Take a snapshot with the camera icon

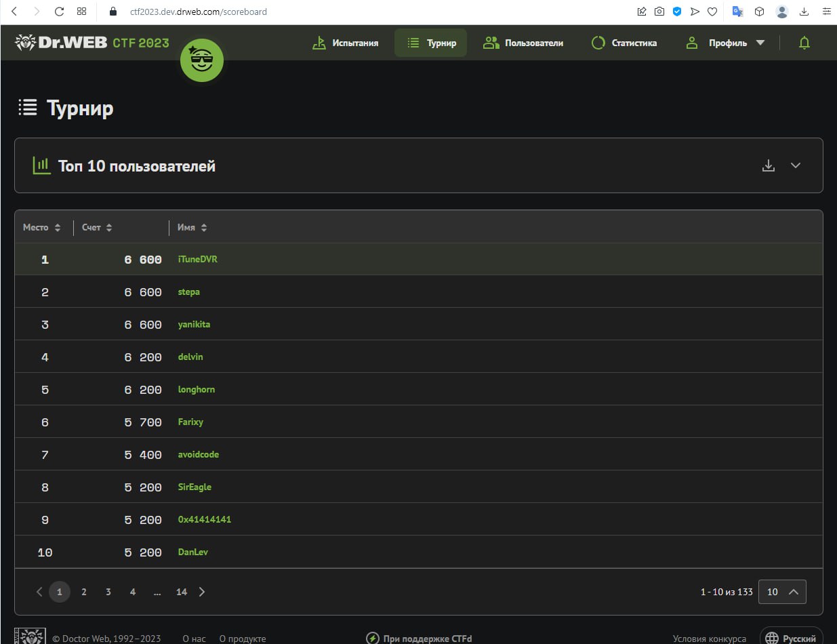click(659, 12)
